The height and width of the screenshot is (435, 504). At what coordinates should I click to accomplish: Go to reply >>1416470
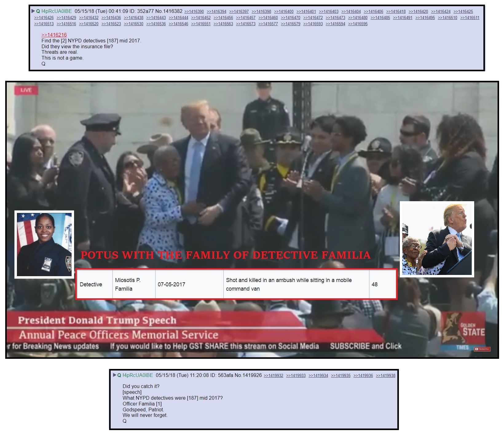pos(291,18)
